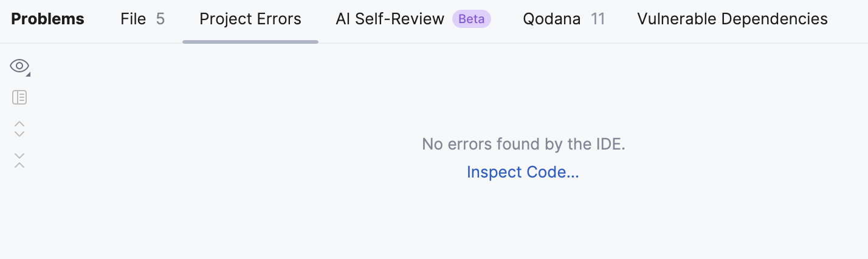Open the AI Self-Review tab
868x259 pixels.
(x=390, y=19)
